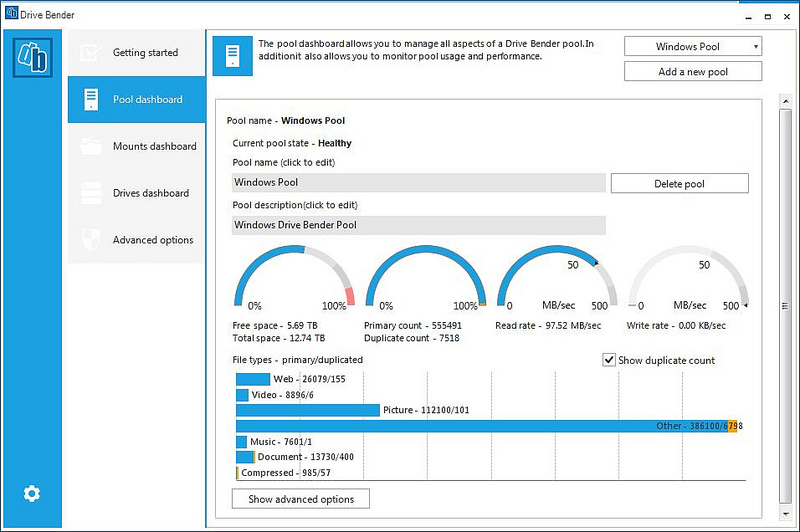Click the Drive Bender title bar app icon

[11, 13]
